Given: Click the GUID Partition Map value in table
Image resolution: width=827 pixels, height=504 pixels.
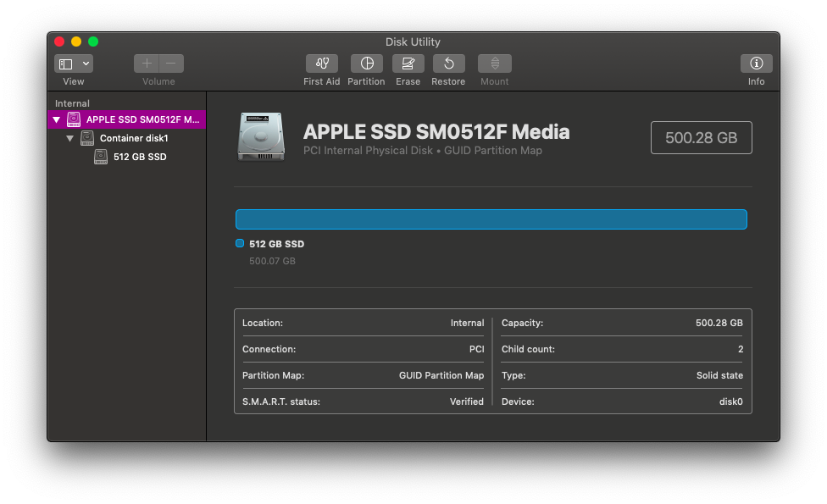Looking at the screenshot, I should (441, 375).
